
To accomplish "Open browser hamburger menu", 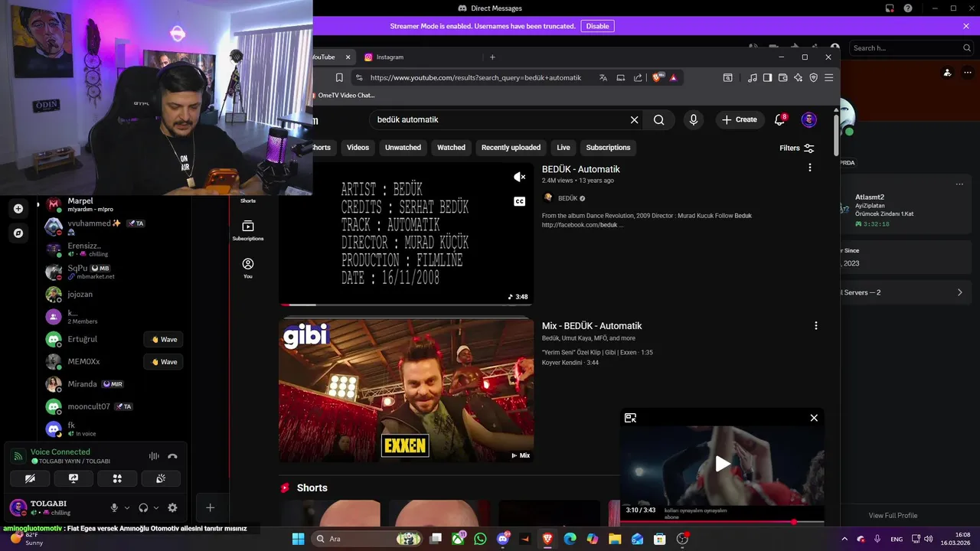I will click(828, 77).
